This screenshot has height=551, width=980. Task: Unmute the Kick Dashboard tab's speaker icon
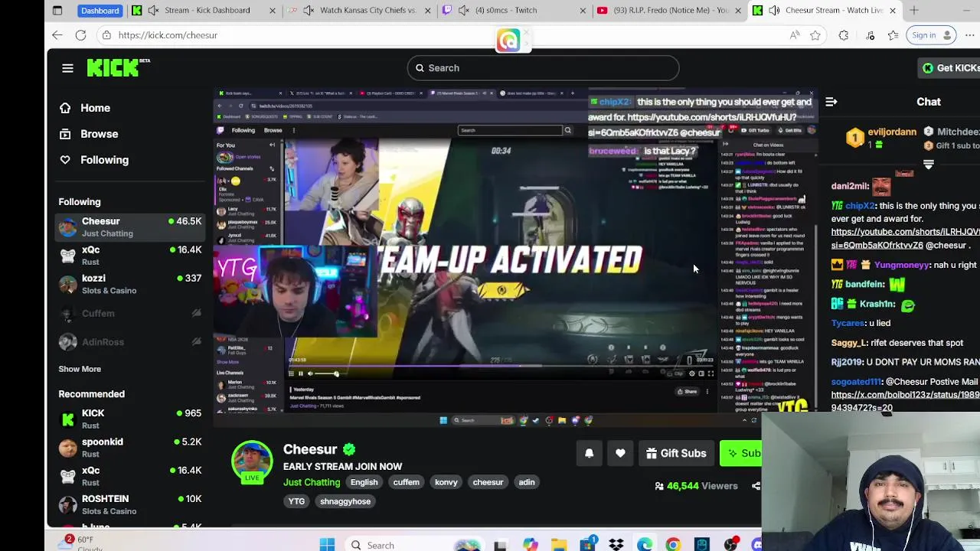pos(154,10)
